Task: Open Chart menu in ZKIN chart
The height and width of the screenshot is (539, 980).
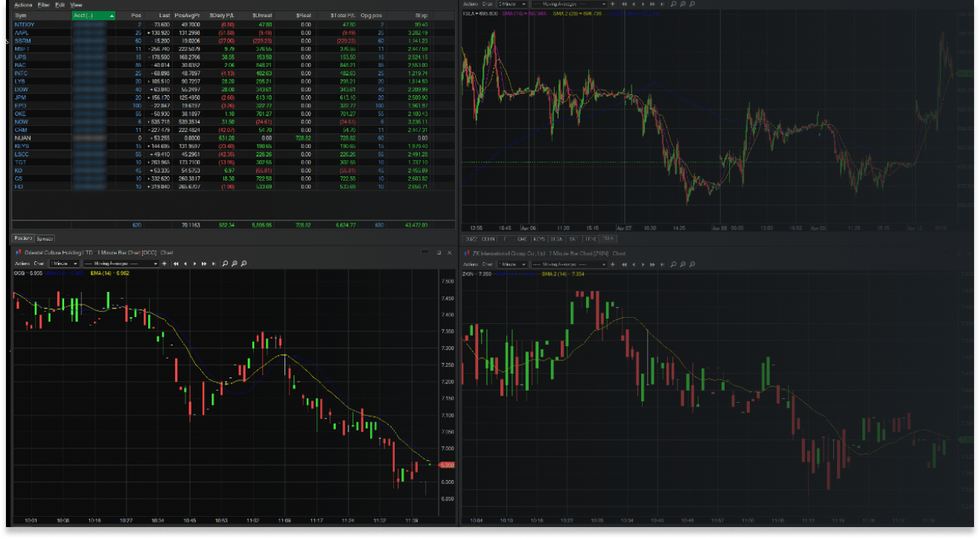Action: tap(488, 264)
